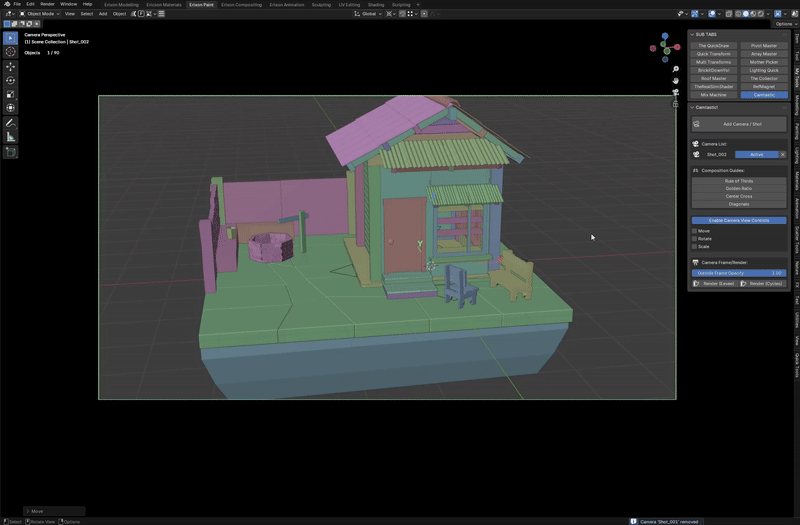
Task: Open the viewport Add menu
Action: [x=103, y=14]
